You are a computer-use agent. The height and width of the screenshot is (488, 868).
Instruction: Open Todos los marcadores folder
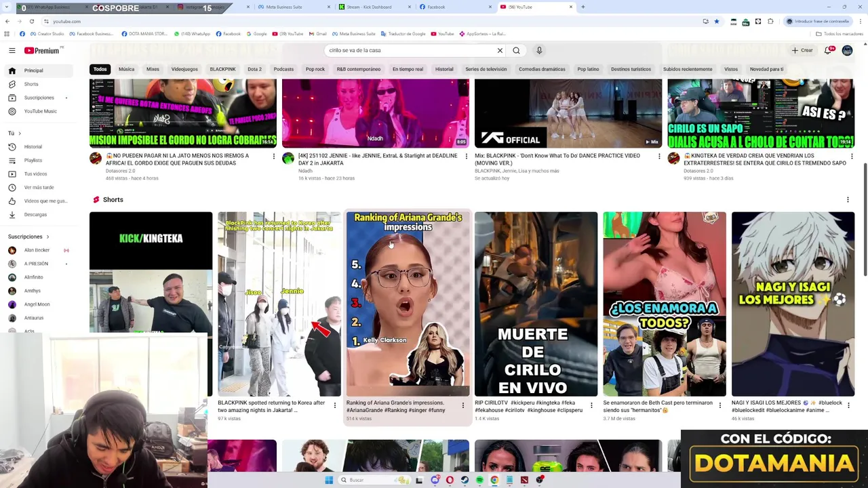coord(840,34)
